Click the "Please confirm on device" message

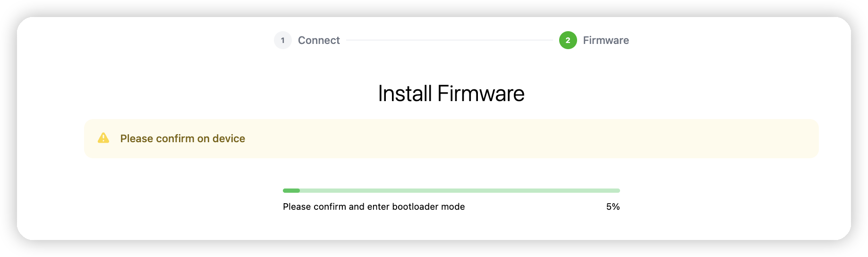(x=183, y=138)
